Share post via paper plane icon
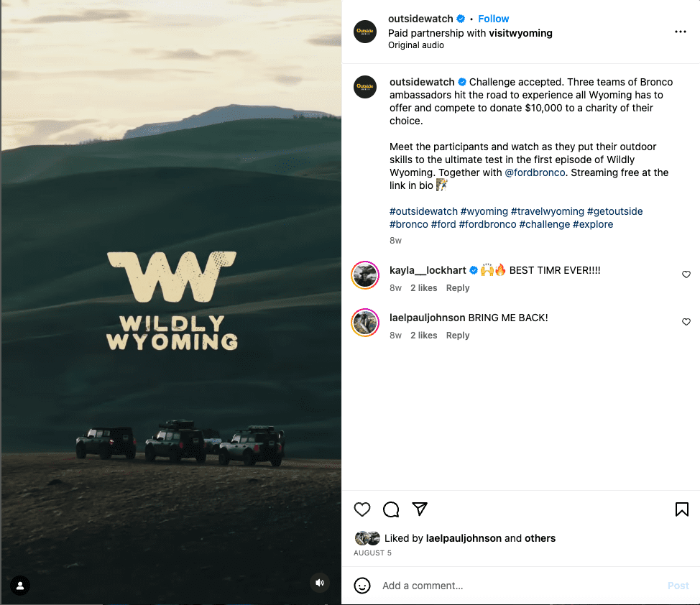This screenshot has width=700, height=605. (420, 509)
